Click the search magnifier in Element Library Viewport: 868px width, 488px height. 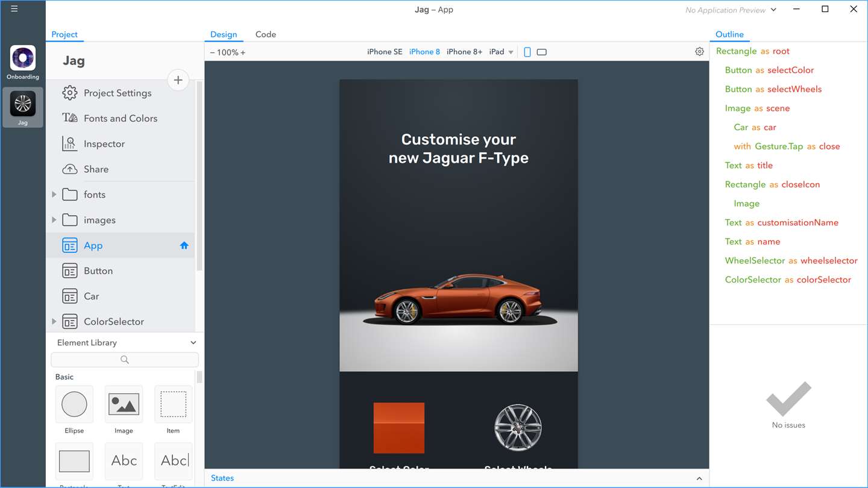[x=125, y=360]
